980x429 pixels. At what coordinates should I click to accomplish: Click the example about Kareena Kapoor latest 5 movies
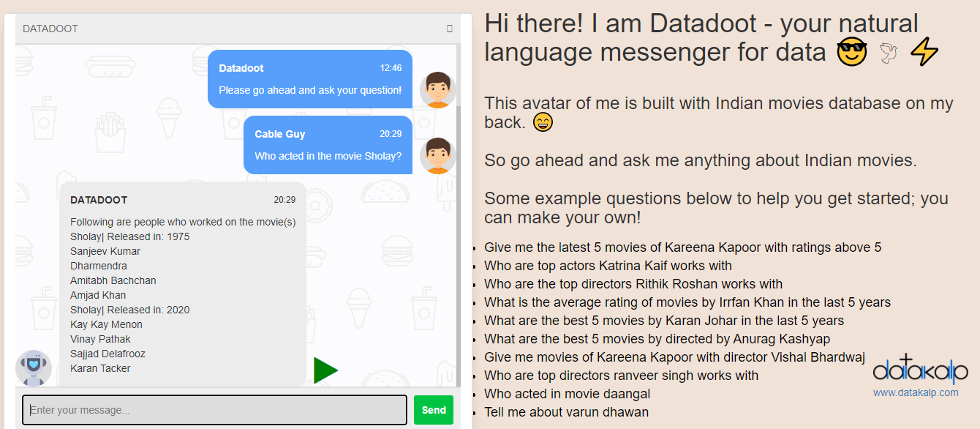pos(683,247)
